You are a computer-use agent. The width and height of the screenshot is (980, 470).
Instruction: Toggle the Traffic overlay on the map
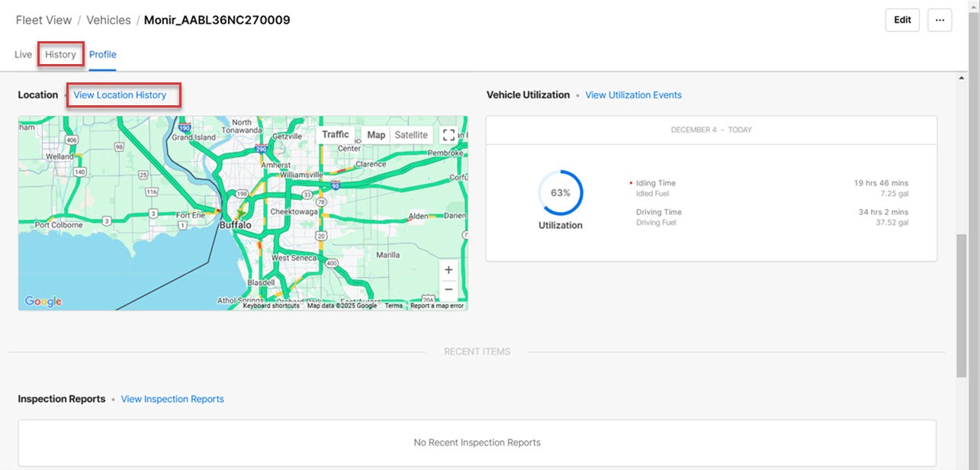(335, 134)
